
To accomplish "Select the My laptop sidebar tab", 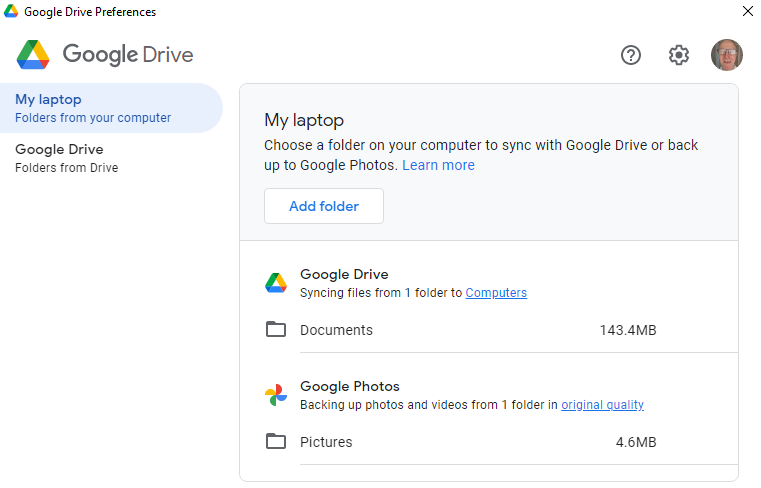I will click(111, 108).
